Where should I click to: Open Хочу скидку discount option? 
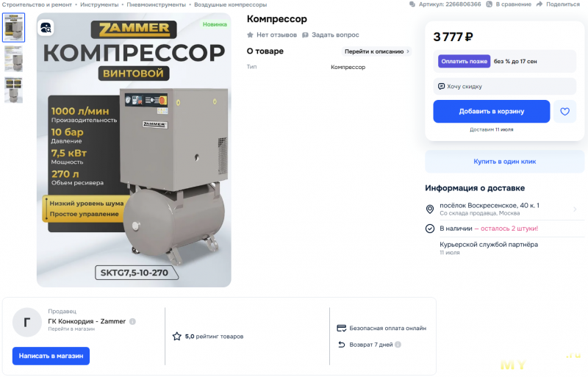(x=504, y=86)
